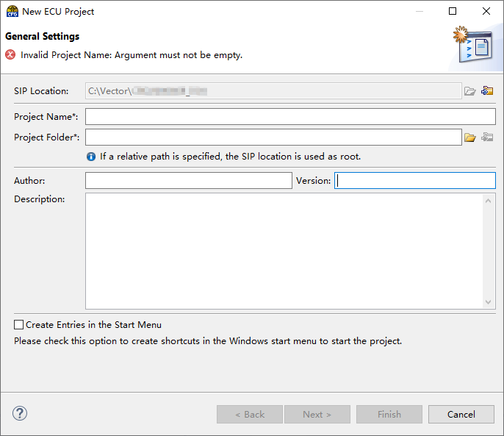Browse for a Project Folder with the yellow folder icon

[x=470, y=137]
